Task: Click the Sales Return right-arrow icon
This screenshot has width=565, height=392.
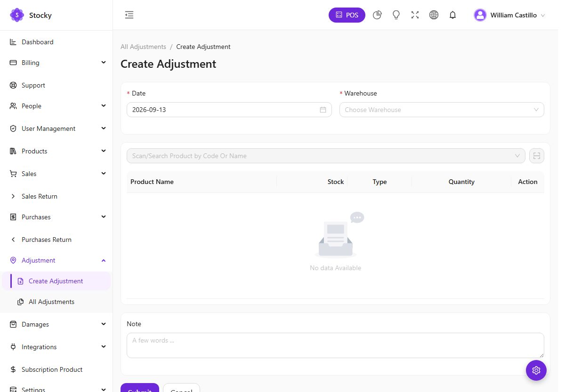Action: pyautogui.click(x=13, y=196)
